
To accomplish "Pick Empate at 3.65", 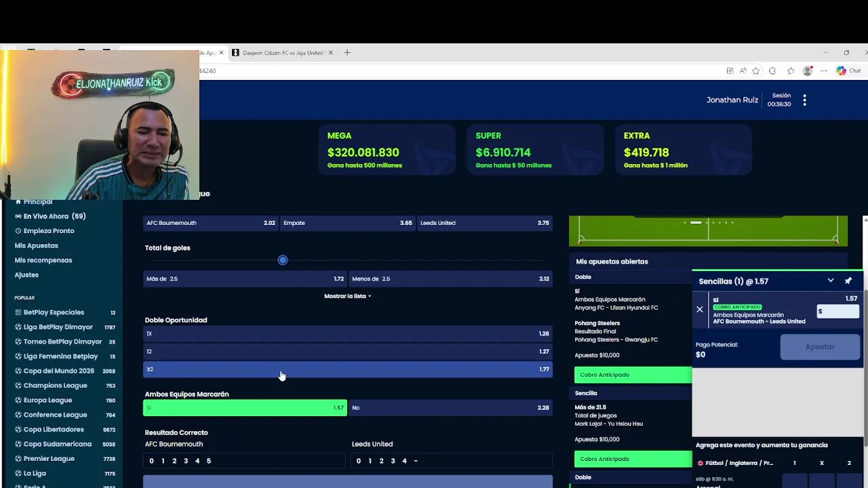I will [x=347, y=223].
